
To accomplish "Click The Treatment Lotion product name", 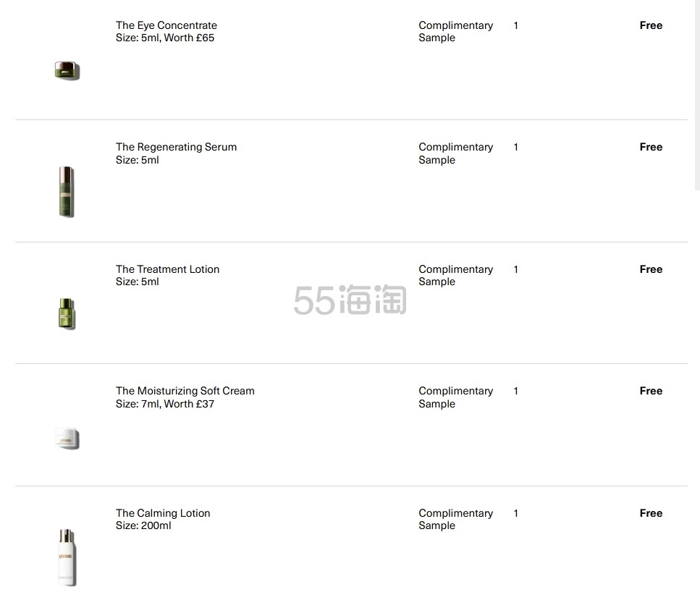I will [167, 269].
